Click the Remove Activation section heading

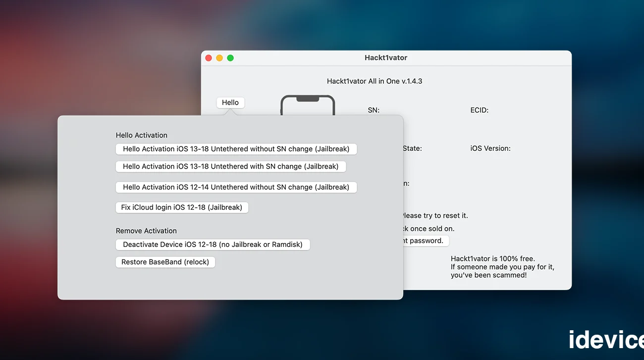[x=146, y=231]
